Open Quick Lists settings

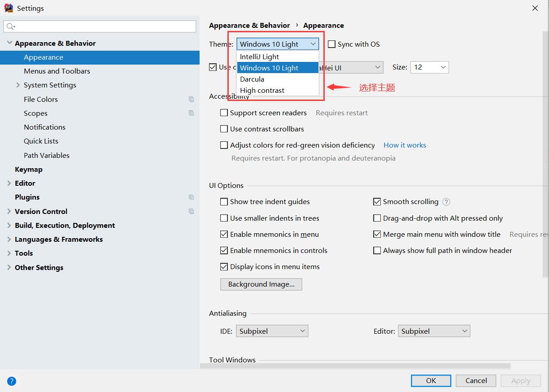pyautogui.click(x=41, y=141)
